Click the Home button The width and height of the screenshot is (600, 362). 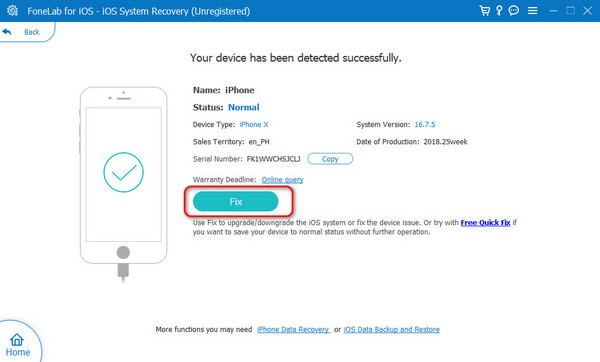[18, 345]
